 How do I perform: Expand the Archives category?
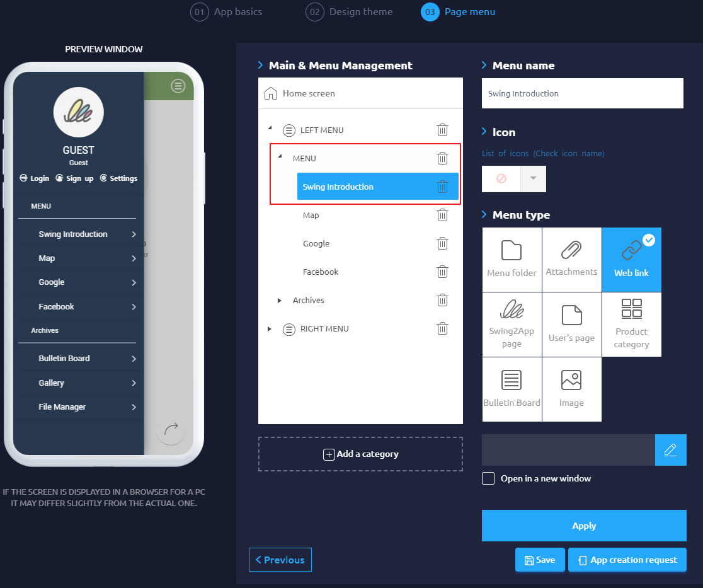click(x=280, y=301)
